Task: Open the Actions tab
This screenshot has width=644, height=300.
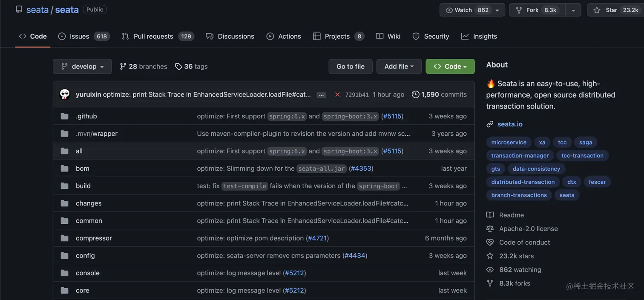Action: pyautogui.click(x=284, y=36)
